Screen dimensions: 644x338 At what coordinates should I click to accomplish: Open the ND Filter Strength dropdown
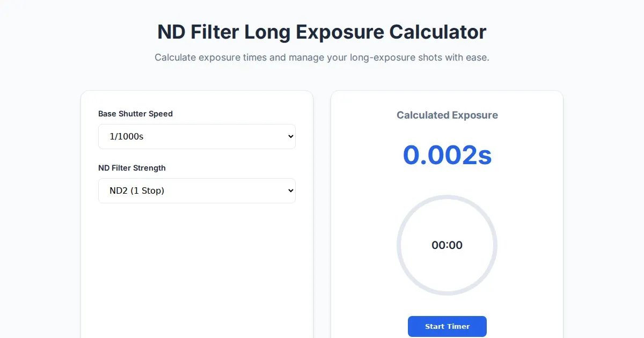196,190
